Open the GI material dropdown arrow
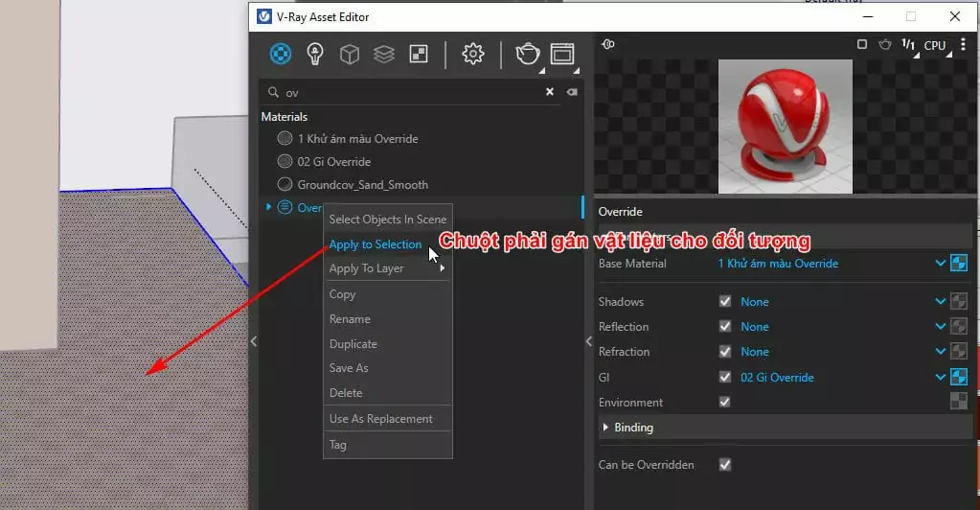Image resolution: width=980 pixels, height=510 pixels. [940, 378]
